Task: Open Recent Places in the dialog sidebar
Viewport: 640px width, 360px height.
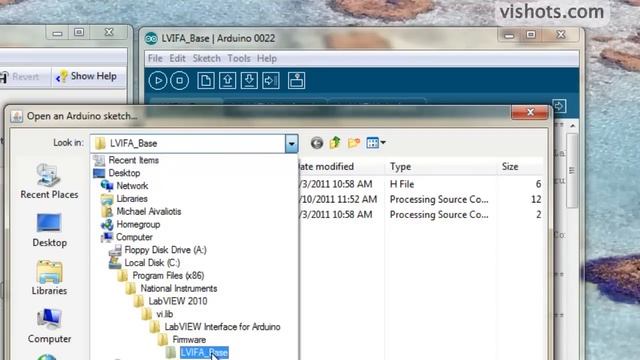Action: 49,182
